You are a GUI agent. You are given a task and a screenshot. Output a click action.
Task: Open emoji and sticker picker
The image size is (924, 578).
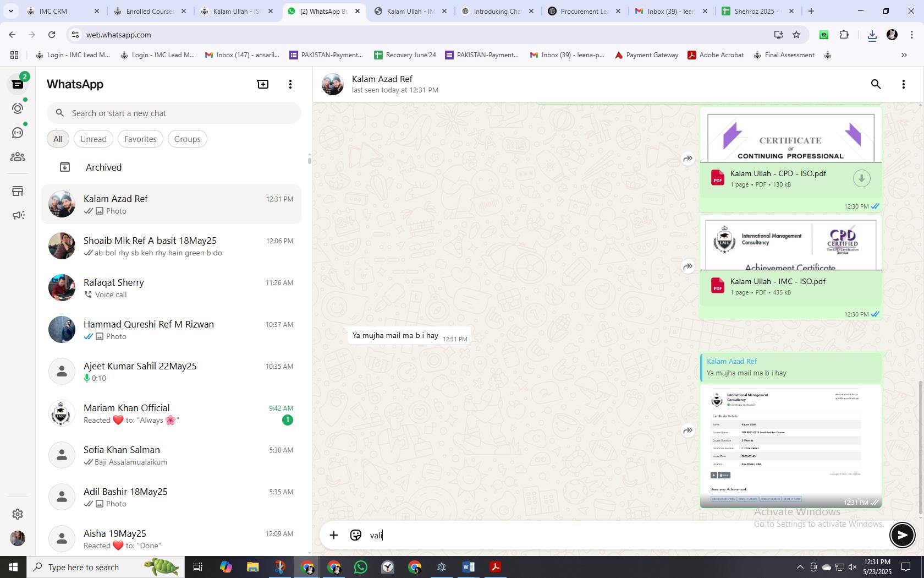[x=356, y=535]
